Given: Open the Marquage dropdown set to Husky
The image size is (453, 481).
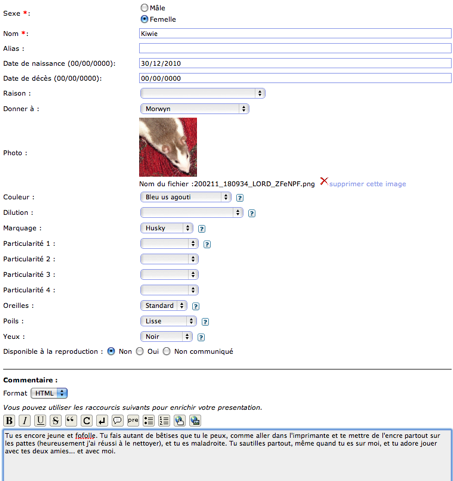Looking at the screenshot, I should [x=167, y=228].
